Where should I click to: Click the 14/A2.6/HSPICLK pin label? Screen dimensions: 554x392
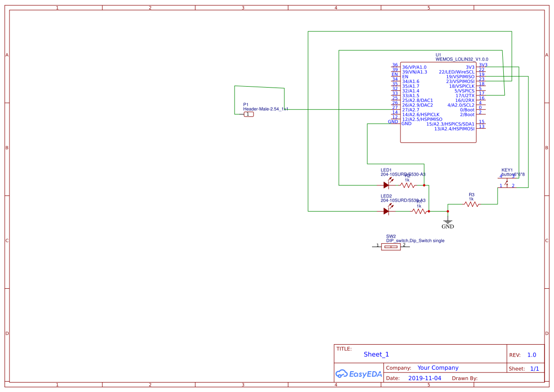click(x=421, y=115)
